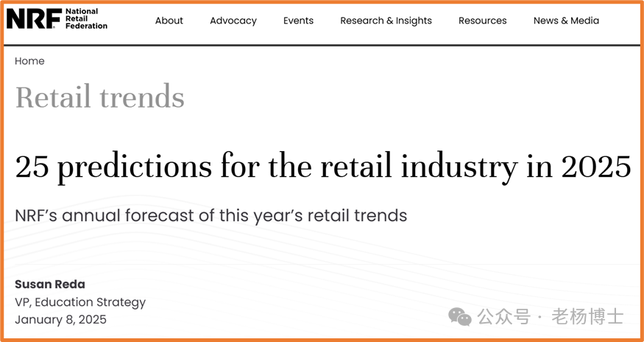644x342 pixels.
Task: Click the 公众号 watermark label
Action: tap(503, 317)
